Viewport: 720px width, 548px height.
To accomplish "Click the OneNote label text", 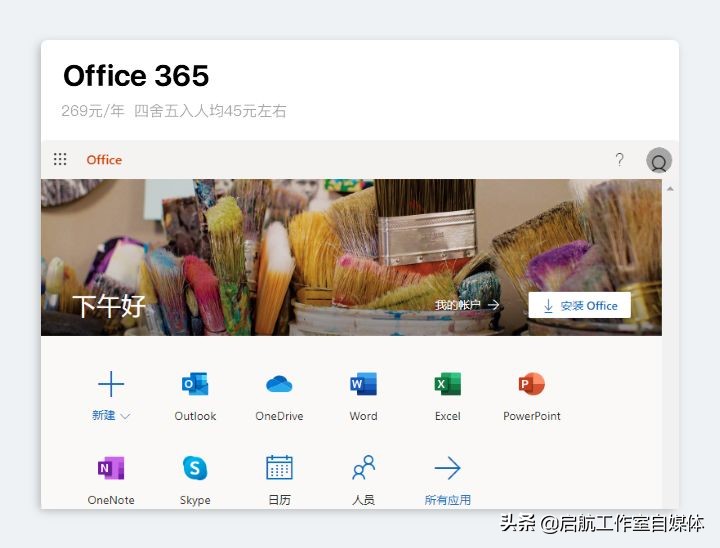I will 111,500.
